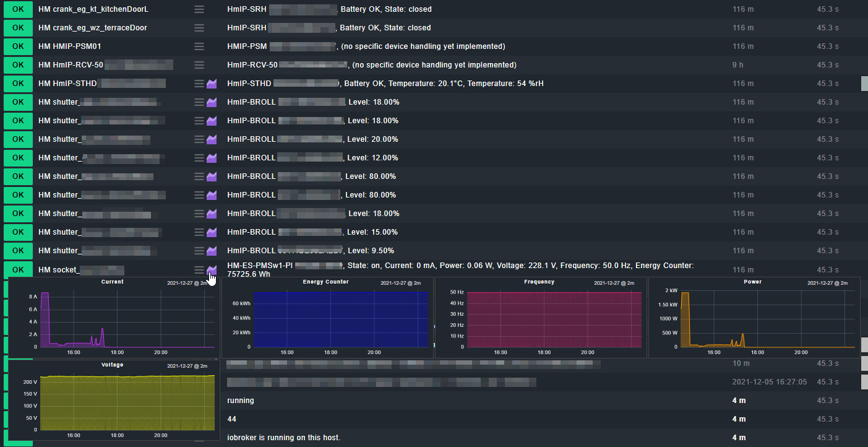Click OK state badge of HM HMIP-PSM01
The width and height of the screenshot is (868, 447).
(18, 46)
